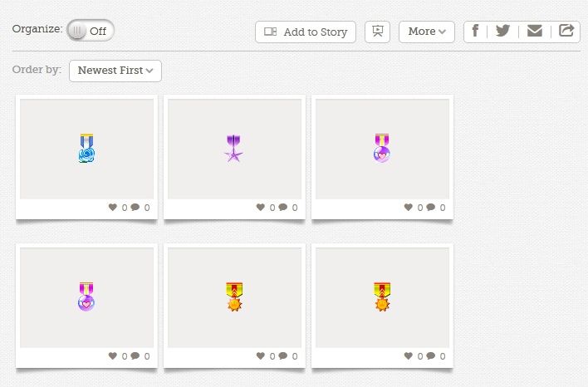588x387 pixels.
Task: Toggle the Organize switch on
Action: [x=91, y=31]
